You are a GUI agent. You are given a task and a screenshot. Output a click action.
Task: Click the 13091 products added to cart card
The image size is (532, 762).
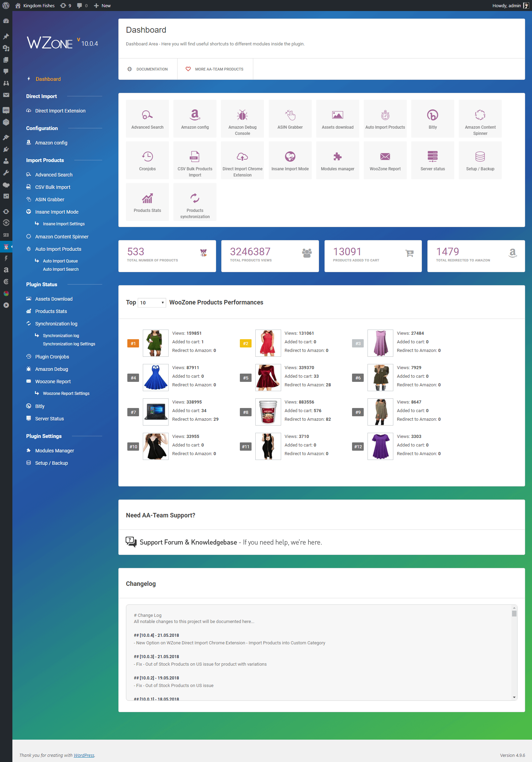[x=373, y=256]
